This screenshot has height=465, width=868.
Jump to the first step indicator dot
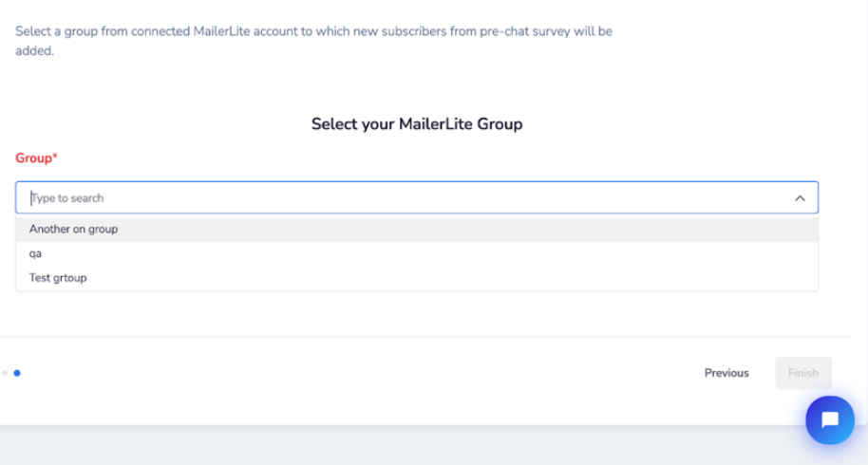pyautogui.click(x=5, y=373)
